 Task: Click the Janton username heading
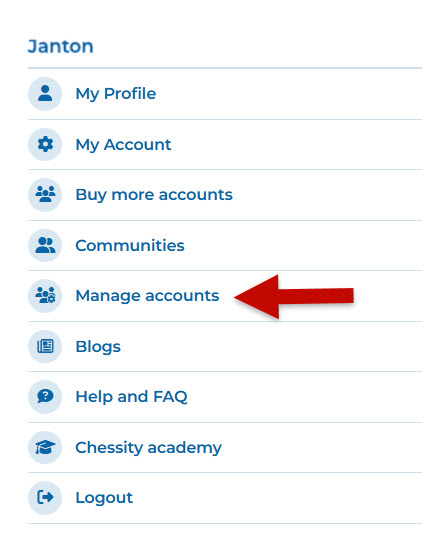[61, 46]
